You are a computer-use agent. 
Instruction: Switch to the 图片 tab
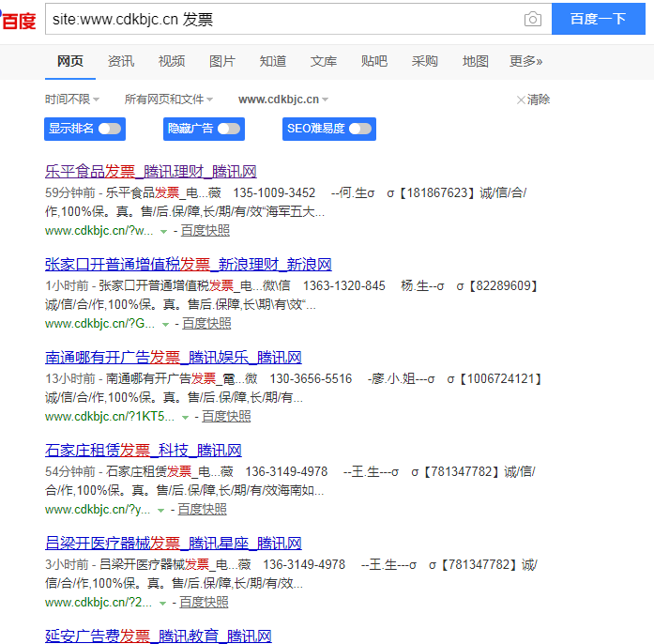(x=222, y=61)
